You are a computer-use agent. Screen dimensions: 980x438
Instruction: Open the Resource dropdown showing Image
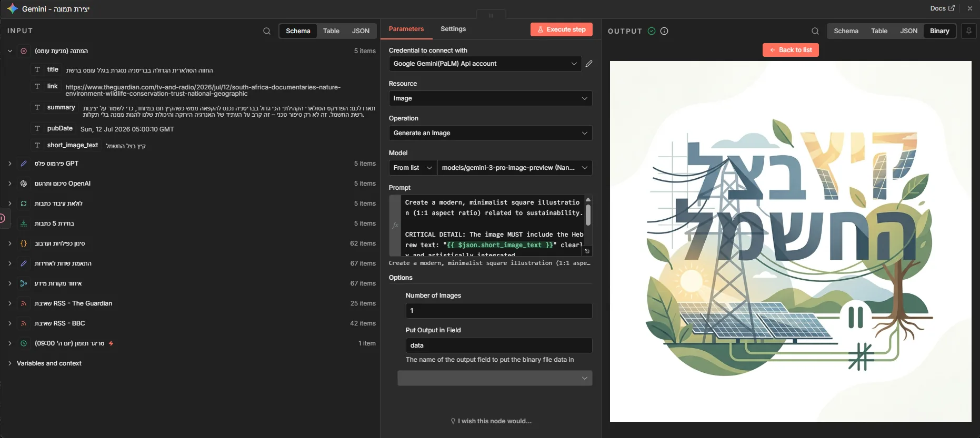pos(491,98)
